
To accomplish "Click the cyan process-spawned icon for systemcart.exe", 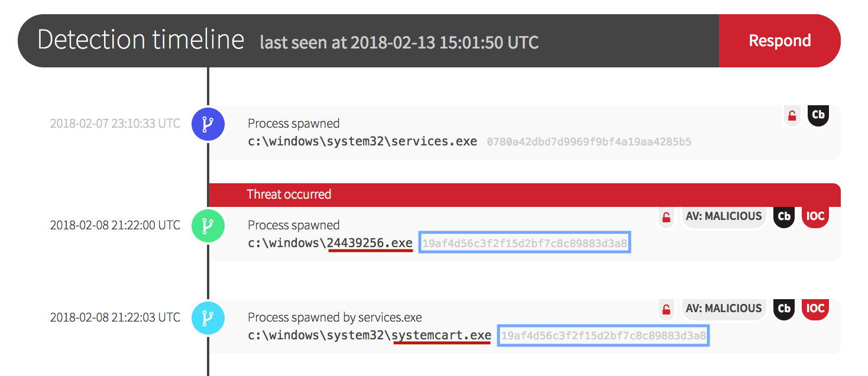I will 208,318.
